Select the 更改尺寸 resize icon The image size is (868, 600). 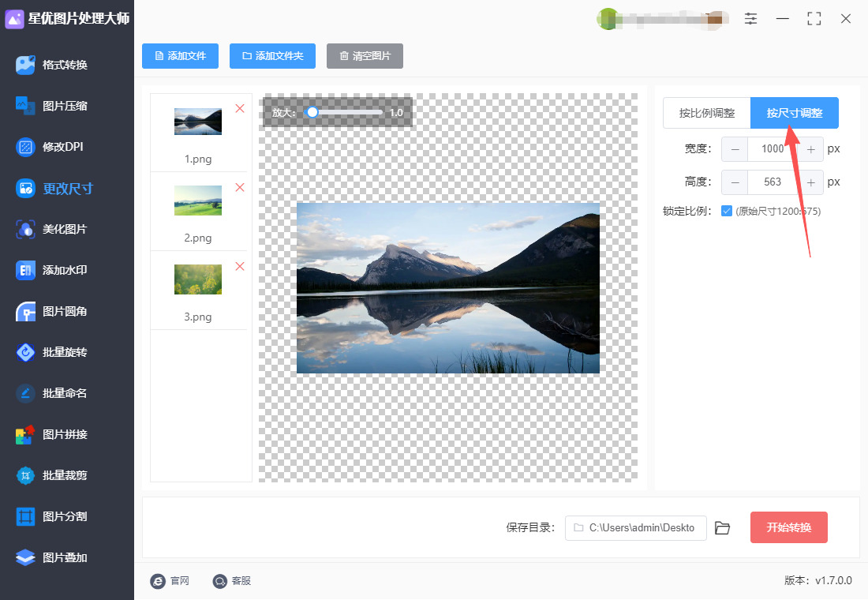[25, 189]
